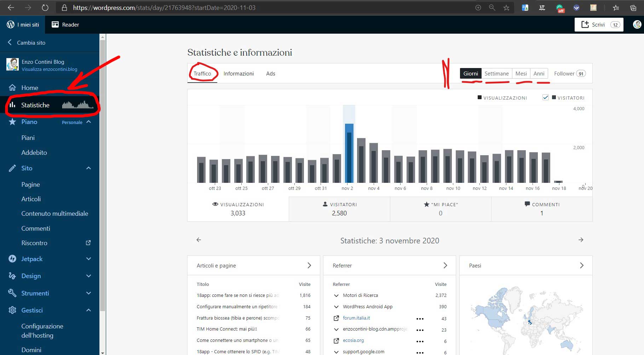644x355 pixels.
Task: Go to next day with right arrow
Action: tap(581, 240)
